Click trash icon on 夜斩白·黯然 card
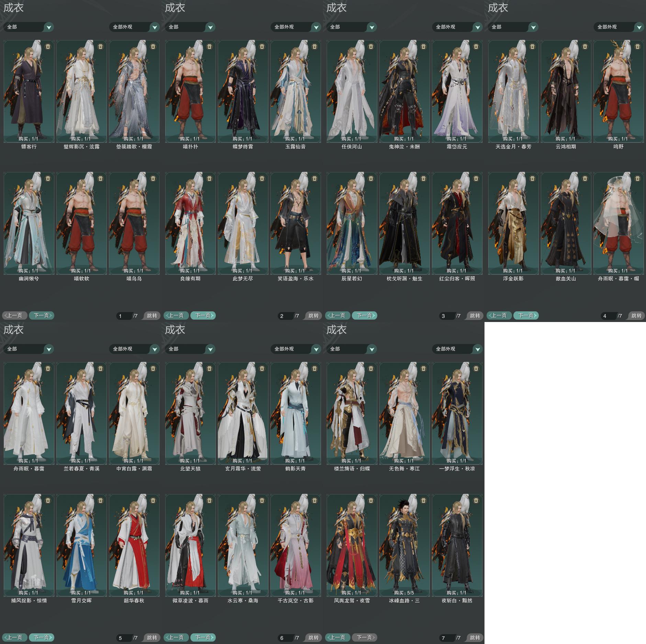Image resolution: width=646 pixels, height=644 pixels. point(476,500)
